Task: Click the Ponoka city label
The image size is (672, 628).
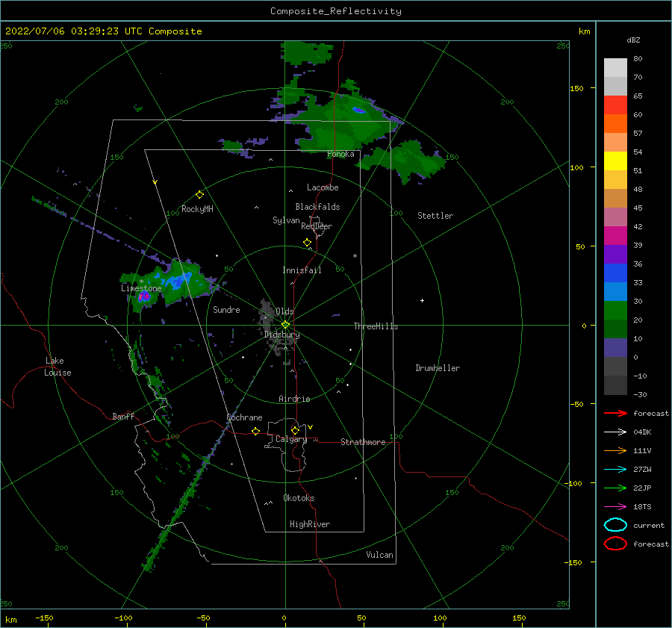Action: click(340, 154)
